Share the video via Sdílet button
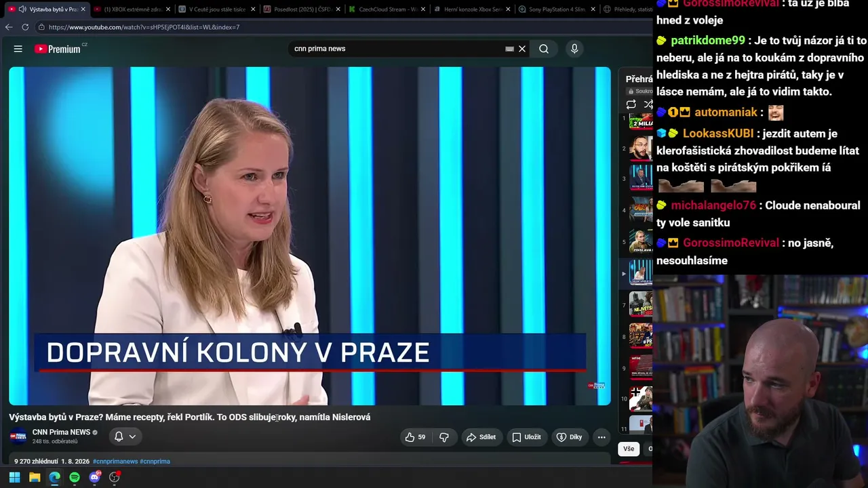Viewport: 868px width, 488px height. [x=481, y=437]
